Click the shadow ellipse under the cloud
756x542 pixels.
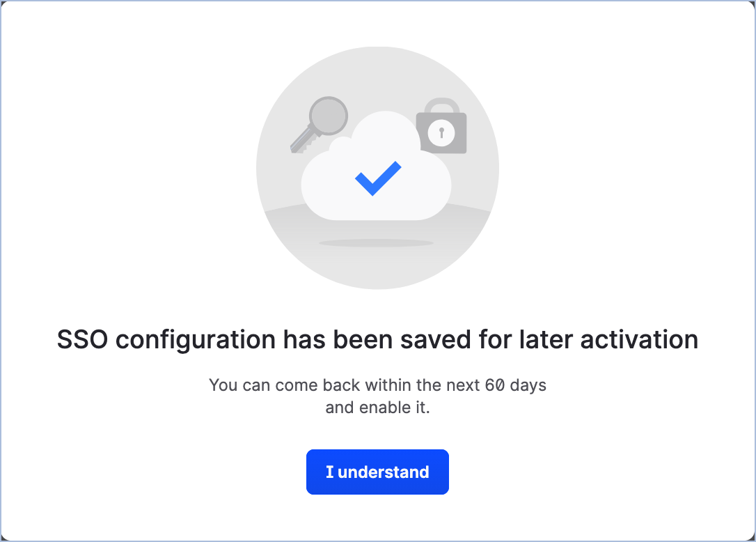(376, 242)
